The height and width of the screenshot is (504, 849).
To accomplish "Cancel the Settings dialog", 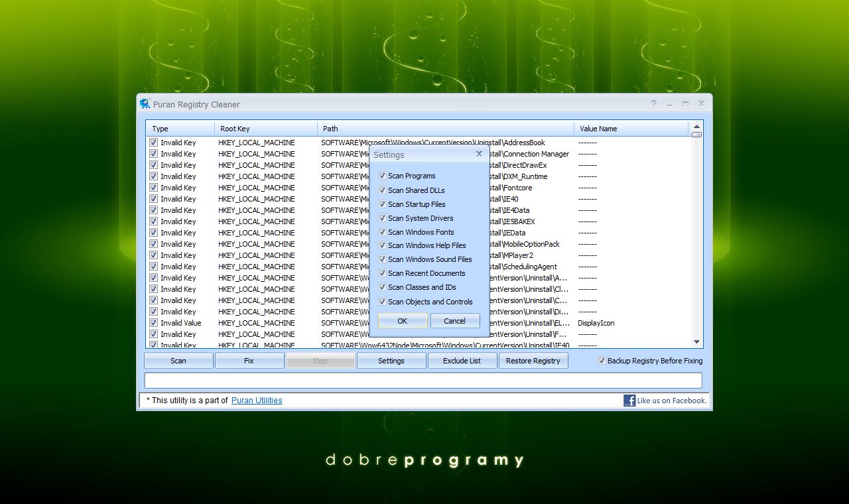I will pyautogui.click(x=455, y=321).
